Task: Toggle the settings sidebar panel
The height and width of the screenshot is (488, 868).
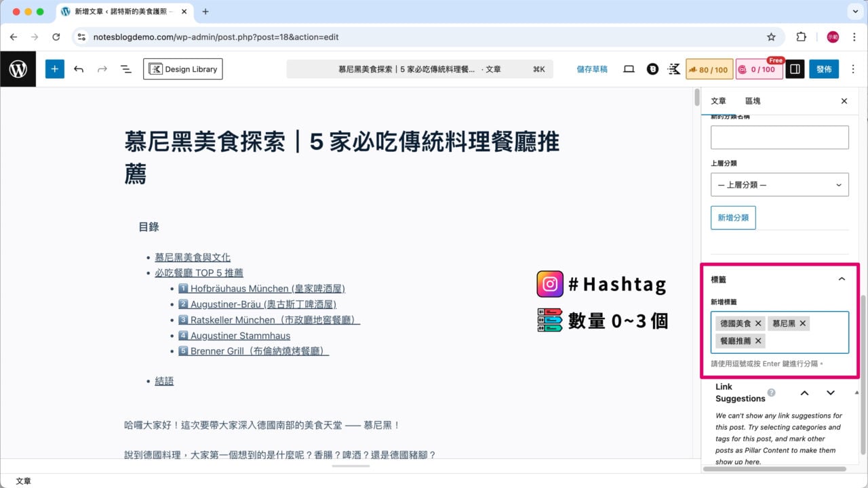Action: coord(794,68)
